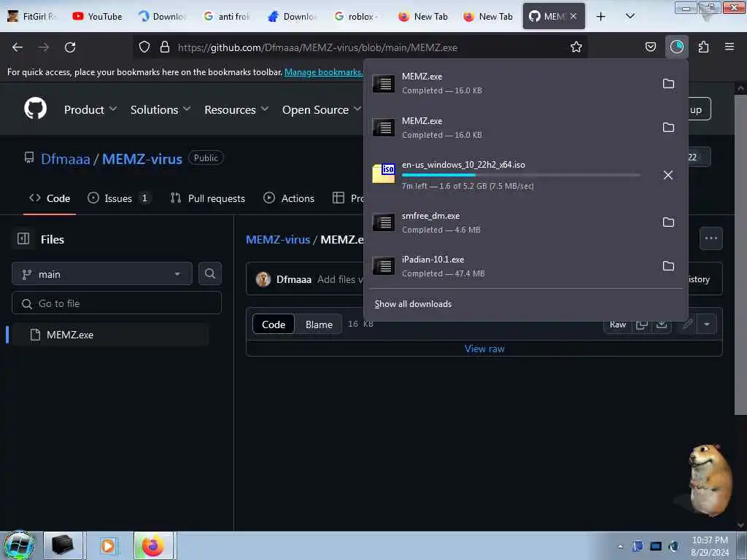Click the taskbar clock showing 10:37 PM
Image resolution: width=747 pixels, height=560 pixels.
(x=710, y=545)
